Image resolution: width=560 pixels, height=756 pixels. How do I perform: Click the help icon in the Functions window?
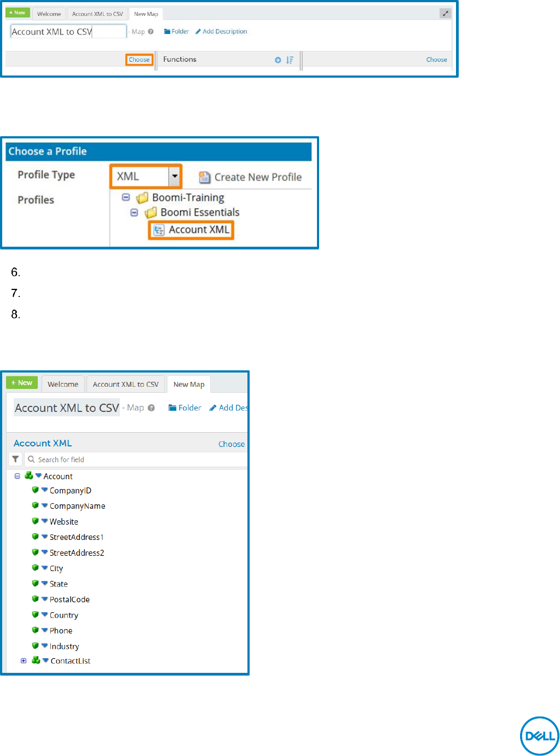[151, 32]
